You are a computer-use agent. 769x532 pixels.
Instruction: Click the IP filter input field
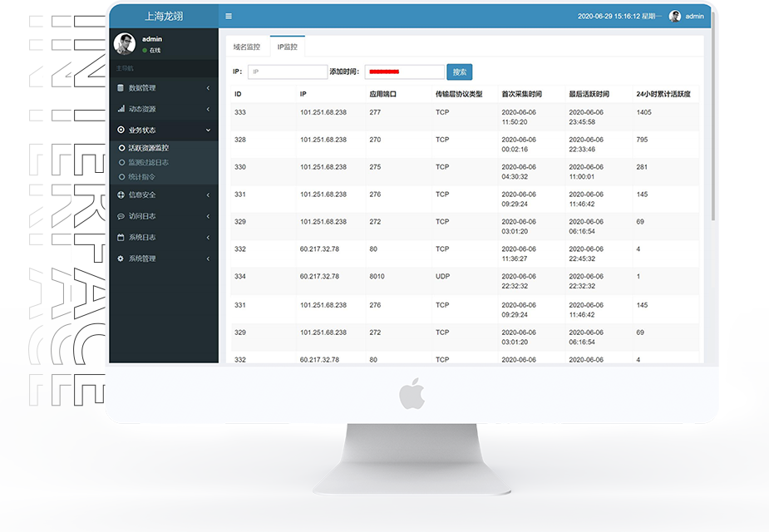pyautogui.click(x=287, y=72)
